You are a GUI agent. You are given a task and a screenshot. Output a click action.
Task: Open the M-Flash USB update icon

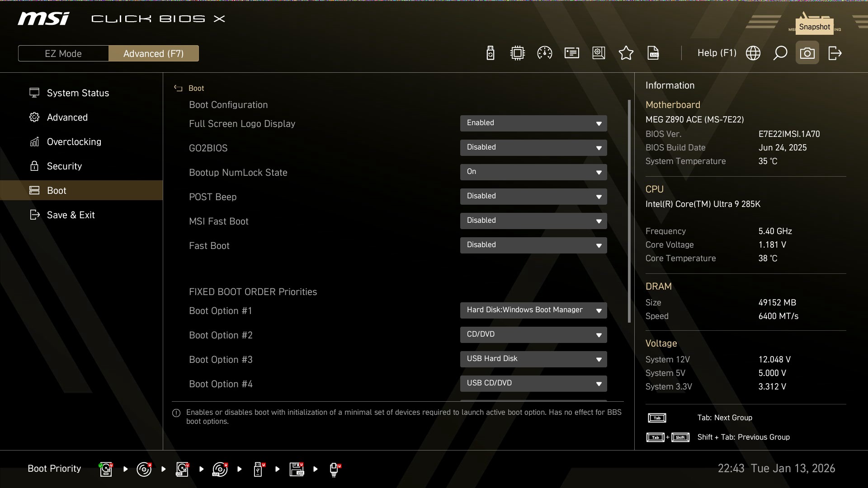(x=491, y=53)
